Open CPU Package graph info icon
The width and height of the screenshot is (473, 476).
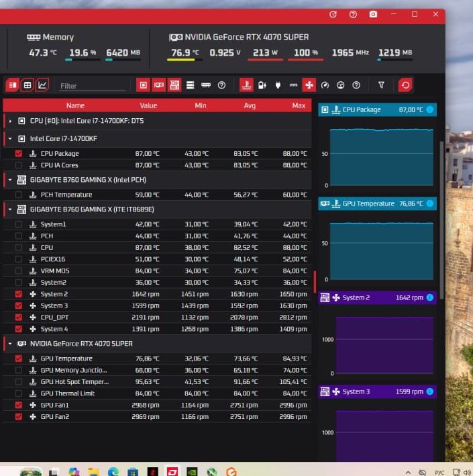pyautogui.click(x=430, y=109)
